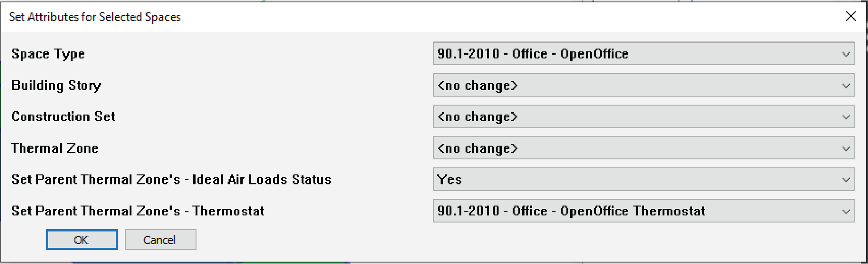Click the Construction Set label text
The width and height of the screenshot is (868, 264).
pos(63,117)
